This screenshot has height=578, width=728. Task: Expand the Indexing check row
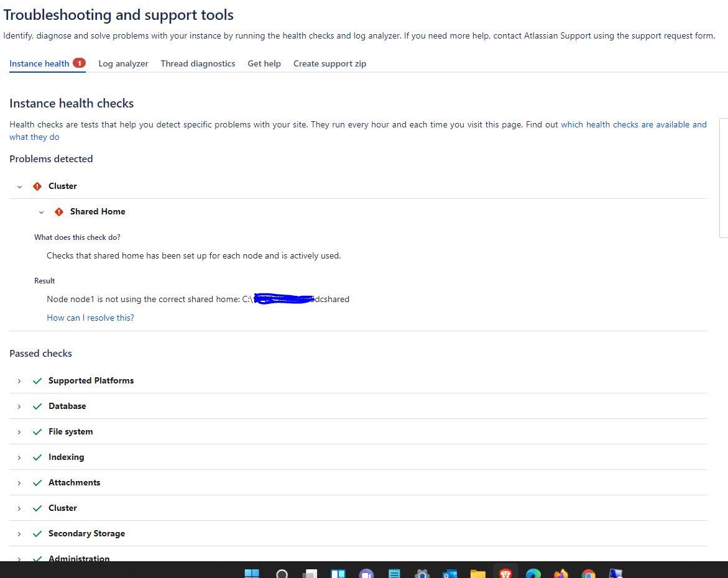[19, 458]
